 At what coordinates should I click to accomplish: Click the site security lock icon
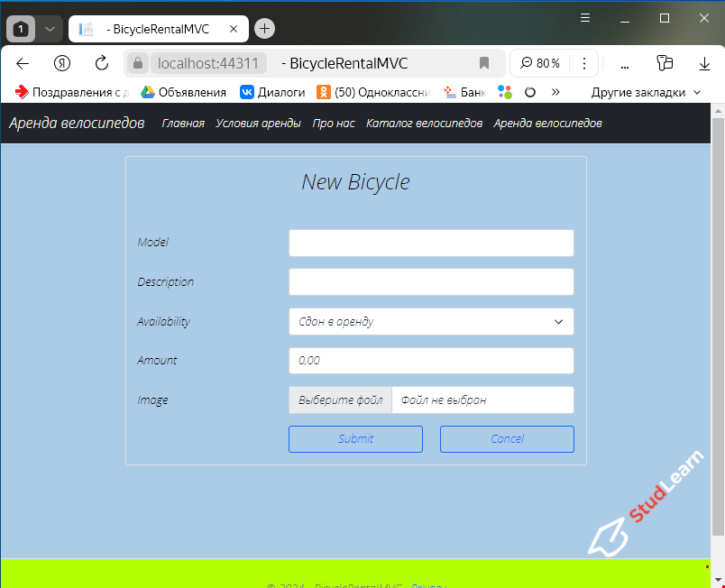tap(136, 63)
